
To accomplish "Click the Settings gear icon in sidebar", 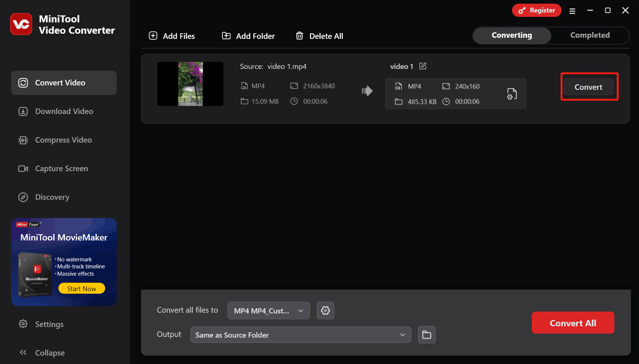I will [23, 324].
